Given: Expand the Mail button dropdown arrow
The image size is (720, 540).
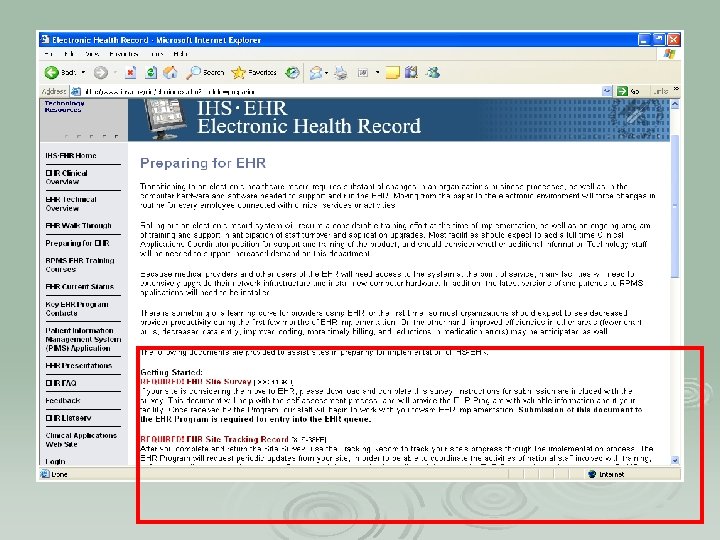Looking at the screenshot, I should click(x=326, y=73).
